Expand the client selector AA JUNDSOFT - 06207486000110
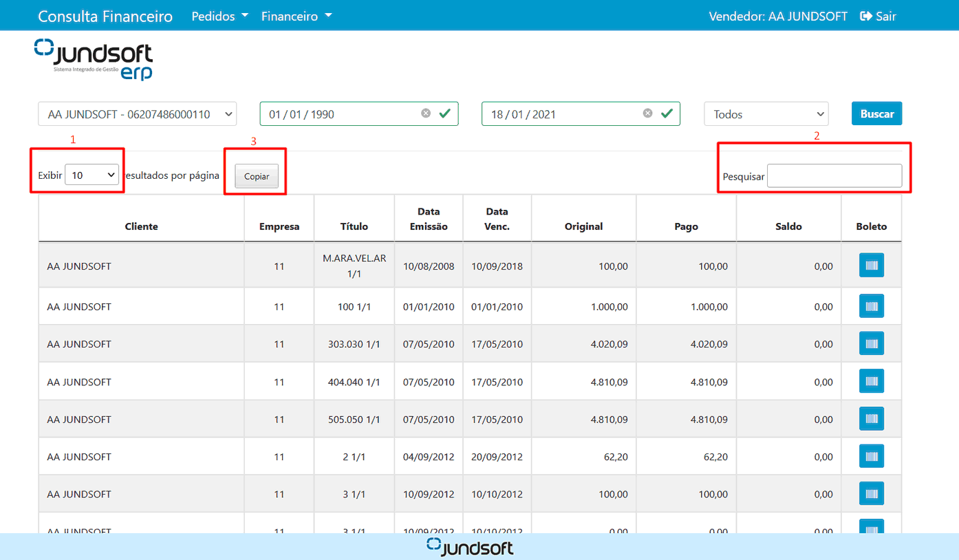The width and height of the screenshot is (959, 560). coord(137,114)
